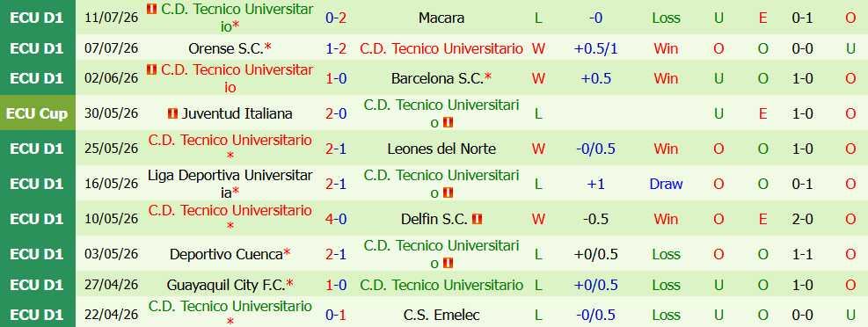Click the red card icon in the 30/05/26 away team cell
The width and height of the screenshot is (868, 327).
pos(448,123)
